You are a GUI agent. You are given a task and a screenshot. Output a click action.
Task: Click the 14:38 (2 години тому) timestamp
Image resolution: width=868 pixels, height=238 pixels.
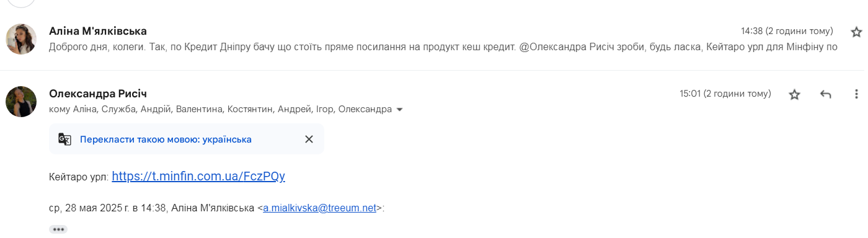(x=787, y=31)
